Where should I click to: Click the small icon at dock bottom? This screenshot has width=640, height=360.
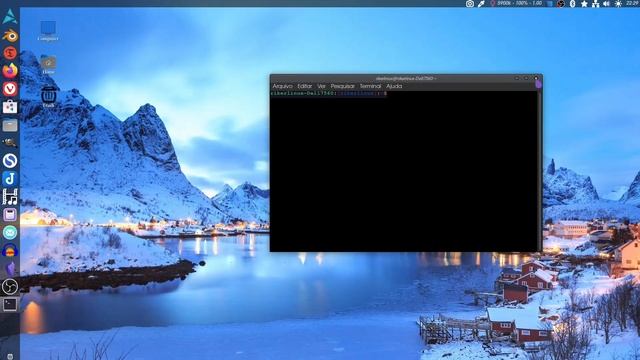(x=10, y=356)
